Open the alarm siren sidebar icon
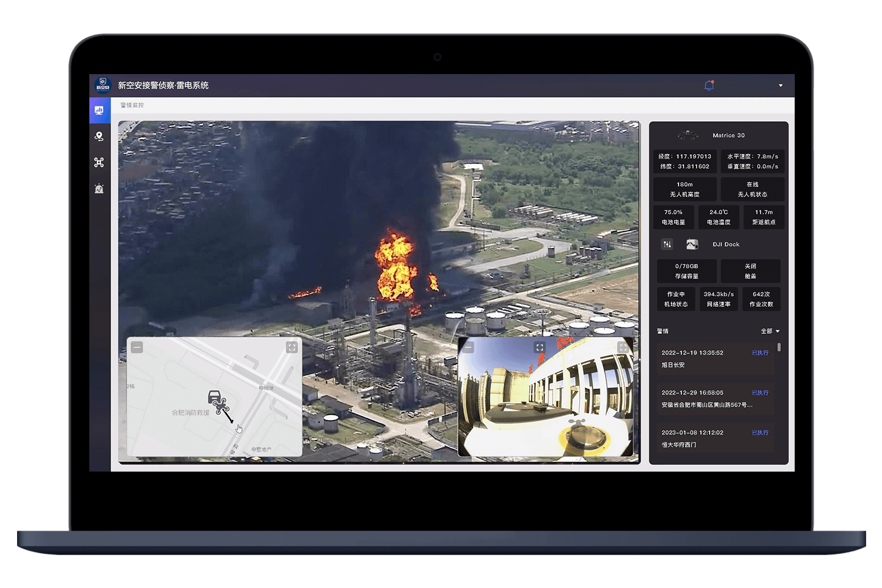 pyautogui.click(x=99, y=189)
